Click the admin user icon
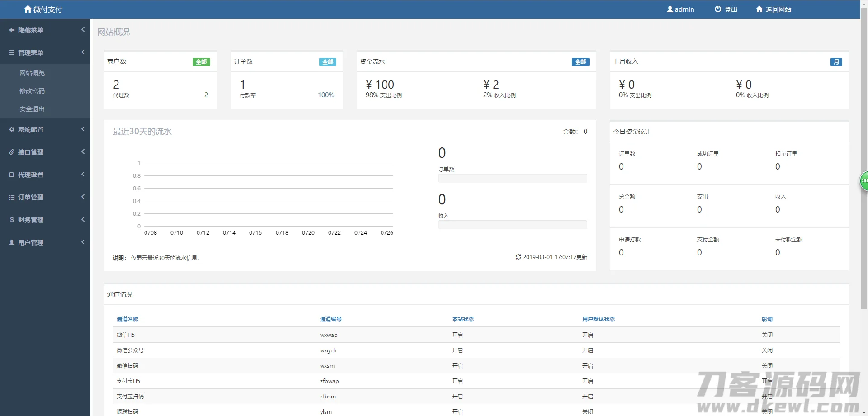The height and width of the screenshot is (416, 868). click(670, 9)
